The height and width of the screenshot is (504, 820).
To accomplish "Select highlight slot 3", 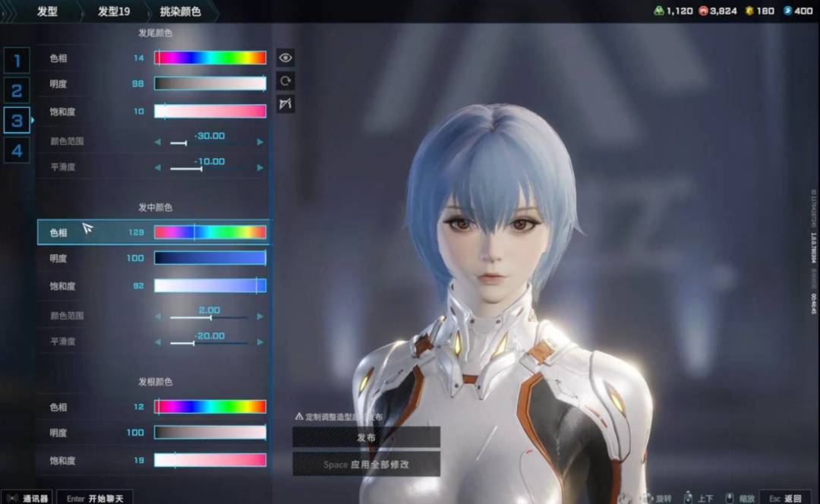I will pos(17,121).
